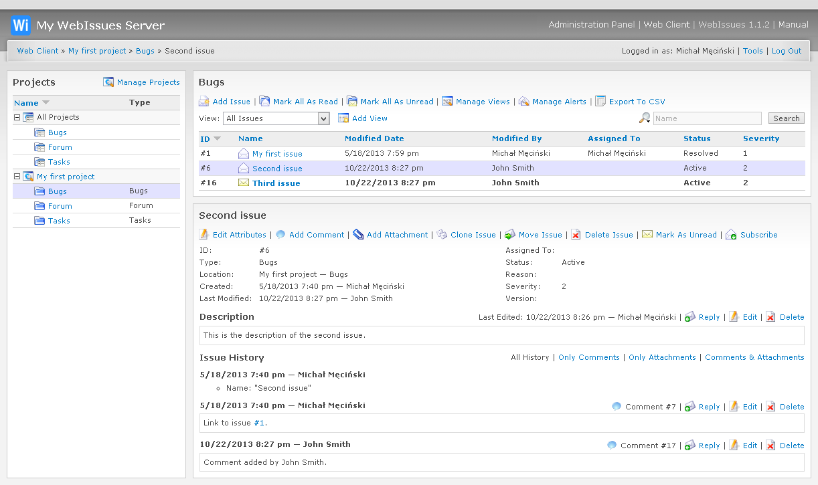Click the Delete link in the Description header
This screenshot has height=485, width=818.
pos(792,317)
